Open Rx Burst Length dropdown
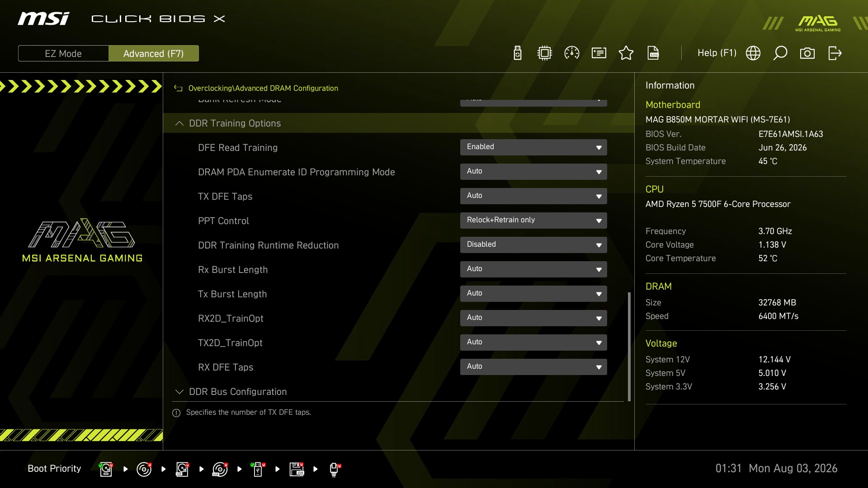The image size is (868, 488). 533,269
